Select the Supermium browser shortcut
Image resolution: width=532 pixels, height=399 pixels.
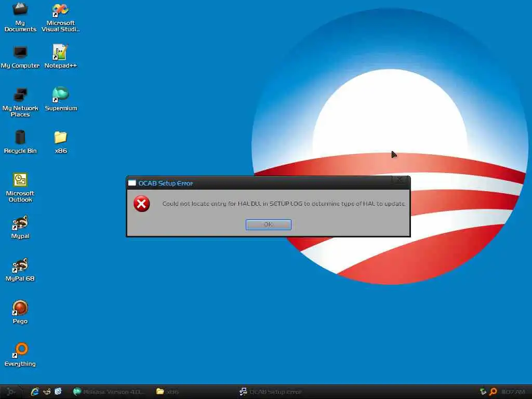61,99
